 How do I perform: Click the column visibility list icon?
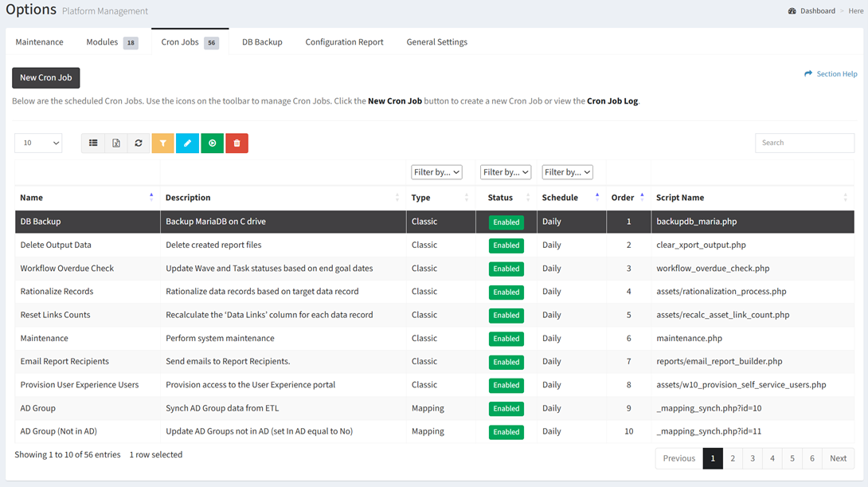click(x=93, y=143)
